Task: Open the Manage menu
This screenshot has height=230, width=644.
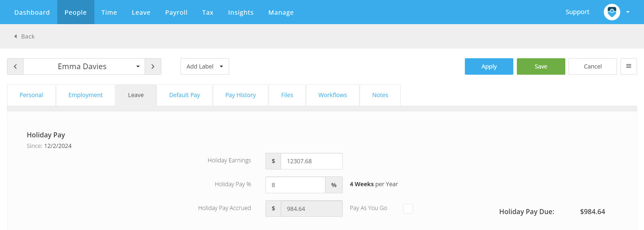Action: coord(281,12)
